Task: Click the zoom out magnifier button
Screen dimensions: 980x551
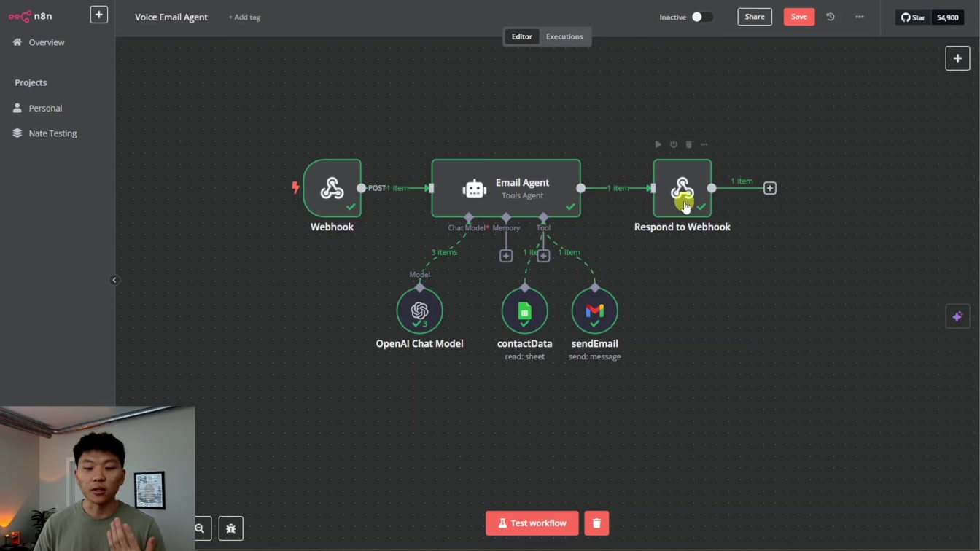Action: coord(201,528)
